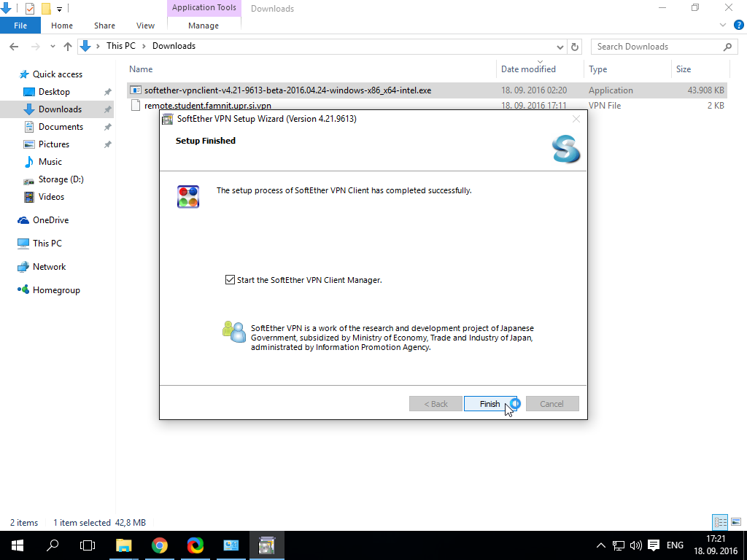Open Customize Quick Access Toolbar dropdown

pyautogui.click(x=60, y=9)
